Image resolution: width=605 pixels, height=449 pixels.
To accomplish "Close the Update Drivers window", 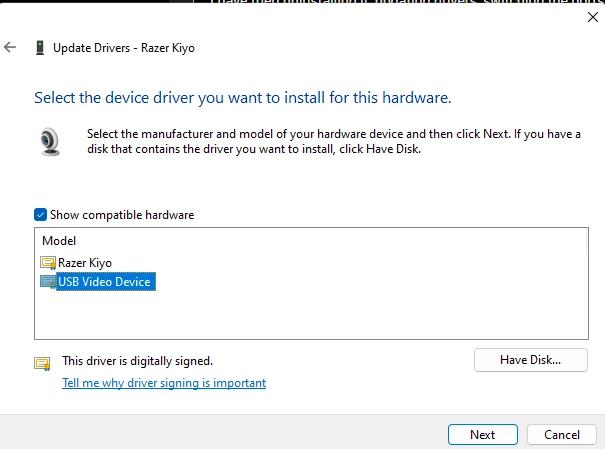I will 593,17.
